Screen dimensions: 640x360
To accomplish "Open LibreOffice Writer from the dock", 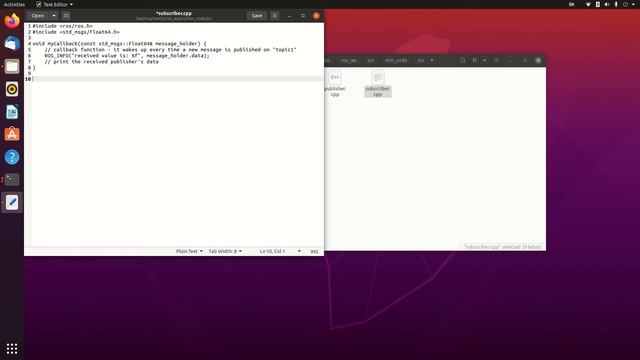I will coord(12,112).
